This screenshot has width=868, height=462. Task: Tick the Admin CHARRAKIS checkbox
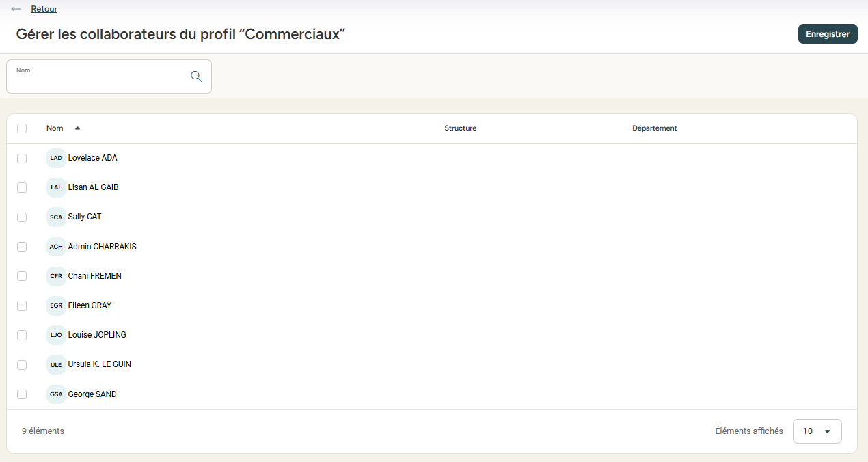tap(22, 247)
